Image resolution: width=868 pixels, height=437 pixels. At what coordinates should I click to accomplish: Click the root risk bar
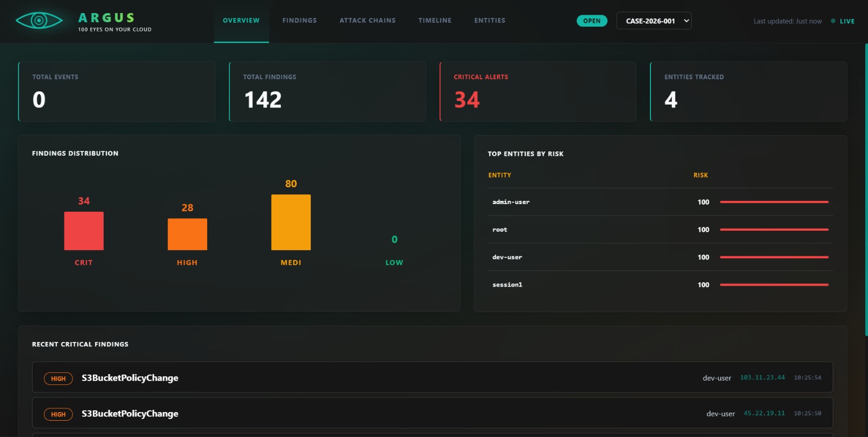[774, 230]
